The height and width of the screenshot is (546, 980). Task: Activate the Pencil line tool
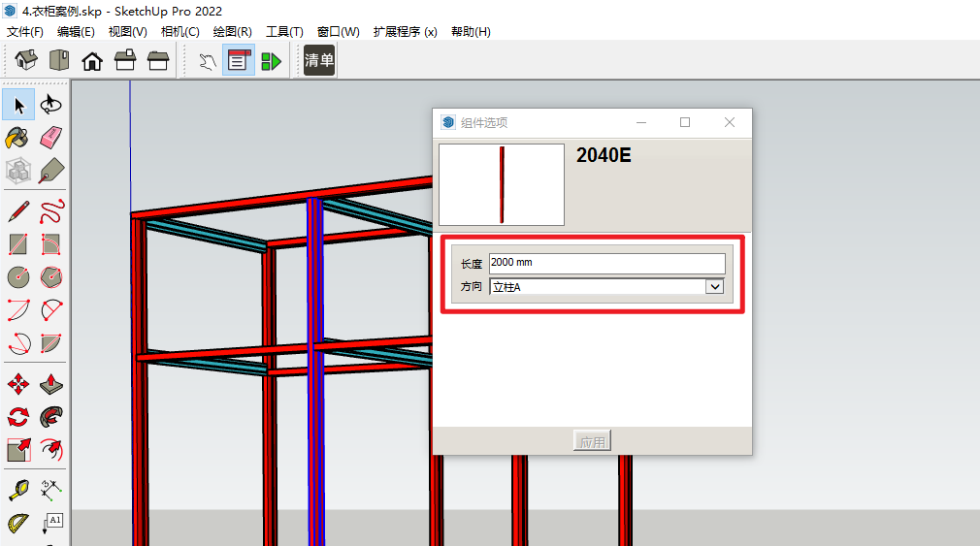pos(18,211)
